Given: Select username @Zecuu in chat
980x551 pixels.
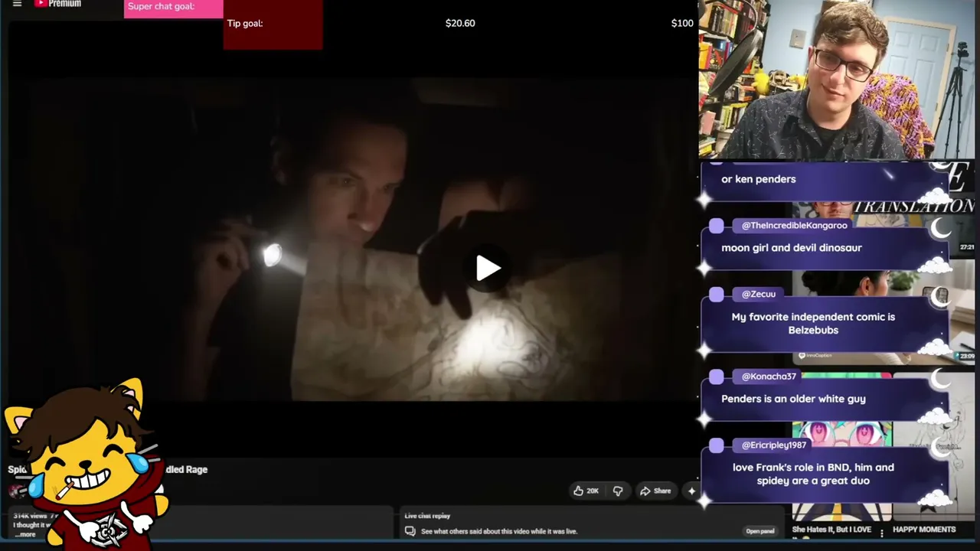Looking at the screenshot, I should (758, 294).
